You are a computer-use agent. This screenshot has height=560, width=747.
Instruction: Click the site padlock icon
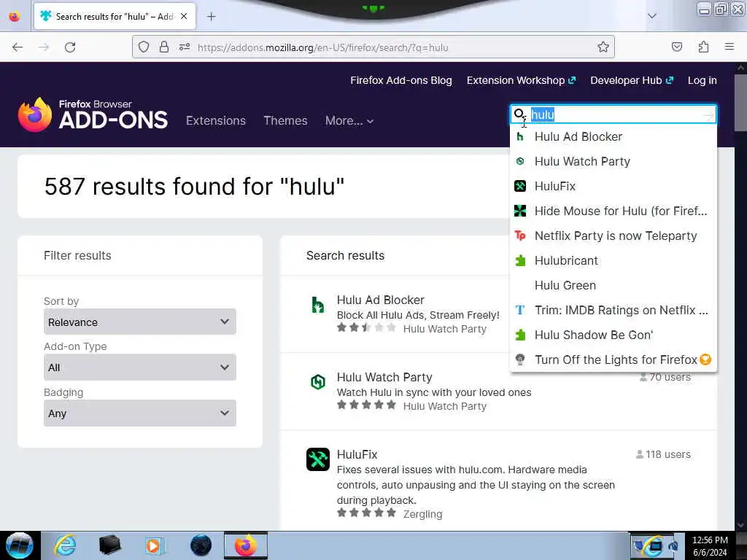pyautogui.click(x=164, y=47)
